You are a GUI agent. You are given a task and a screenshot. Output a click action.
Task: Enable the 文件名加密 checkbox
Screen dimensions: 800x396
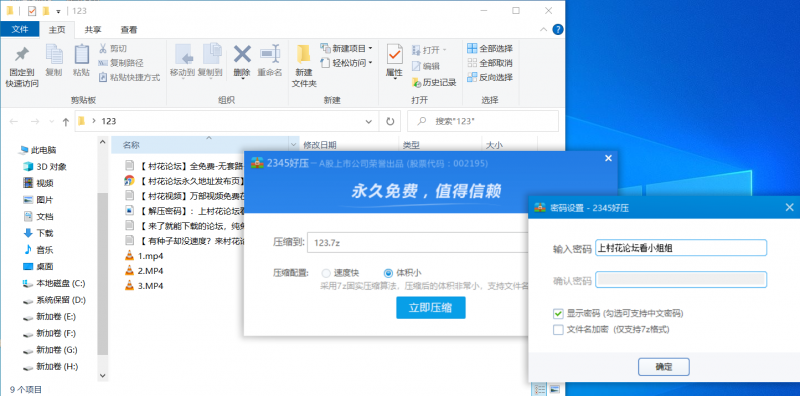tap(558, 330)
